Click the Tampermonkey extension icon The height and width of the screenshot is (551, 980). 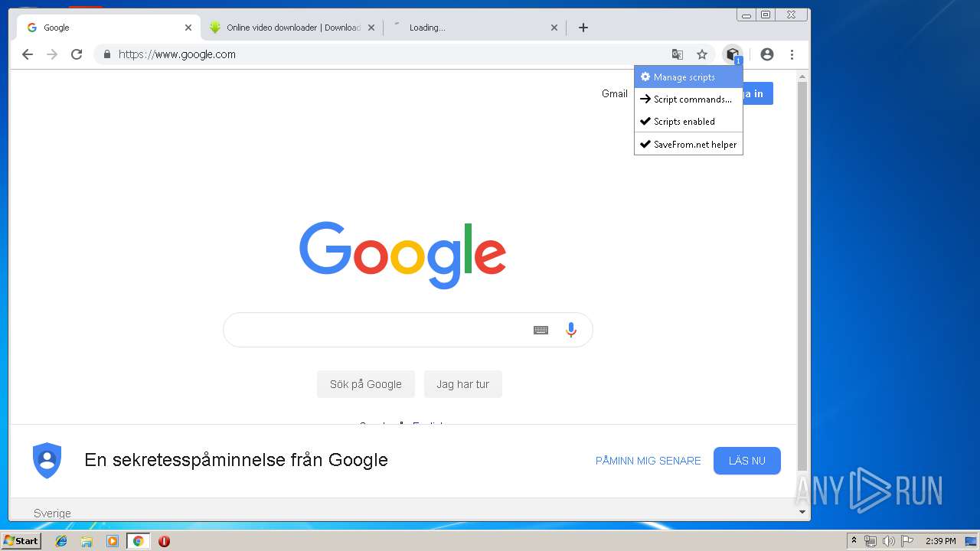(x=733, y=54)
